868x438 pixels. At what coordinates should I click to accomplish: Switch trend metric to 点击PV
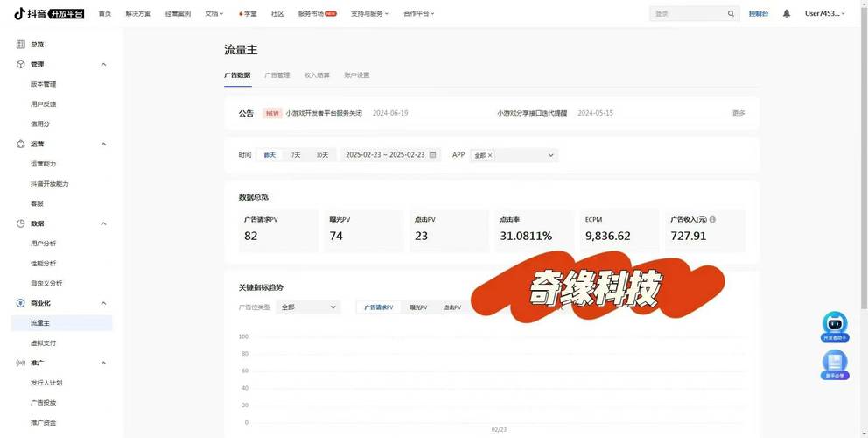[451, 307]
